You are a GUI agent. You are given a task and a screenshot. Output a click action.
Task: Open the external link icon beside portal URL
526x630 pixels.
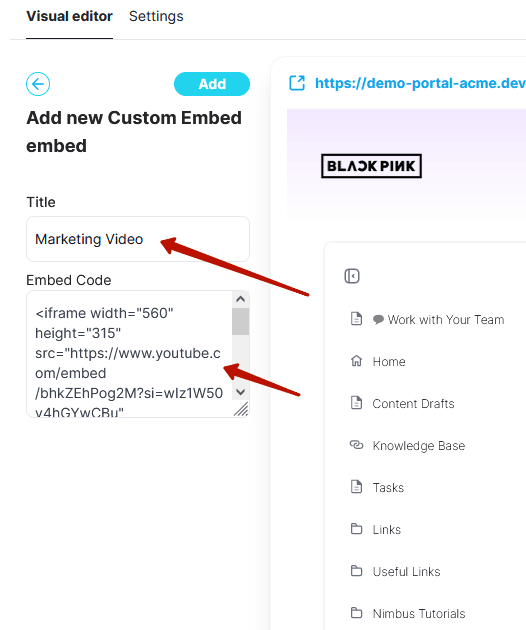coord(297,83)
